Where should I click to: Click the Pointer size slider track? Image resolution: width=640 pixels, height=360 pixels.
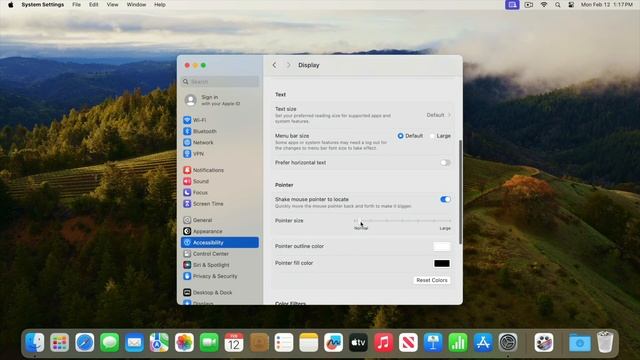[402, 221]
